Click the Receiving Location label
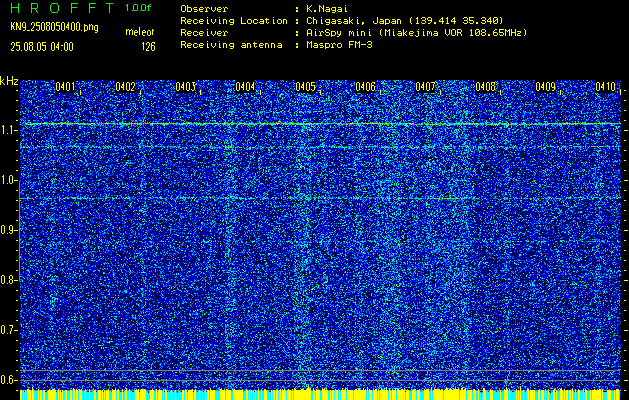The height and width of the screenshot is (400, 629). pyautogui.click(x=233, y=21)
